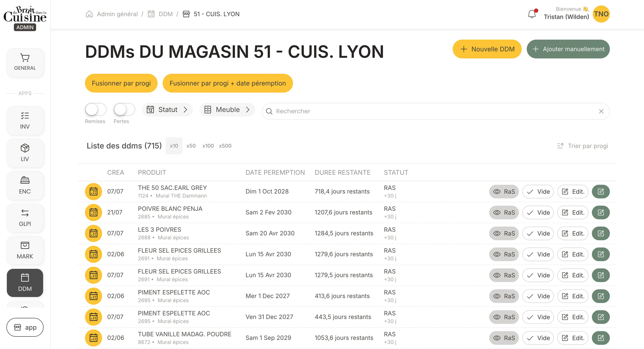Clear the search field with X icon
The height and width of the screenshot is (349, 644).
click(601, 111)
